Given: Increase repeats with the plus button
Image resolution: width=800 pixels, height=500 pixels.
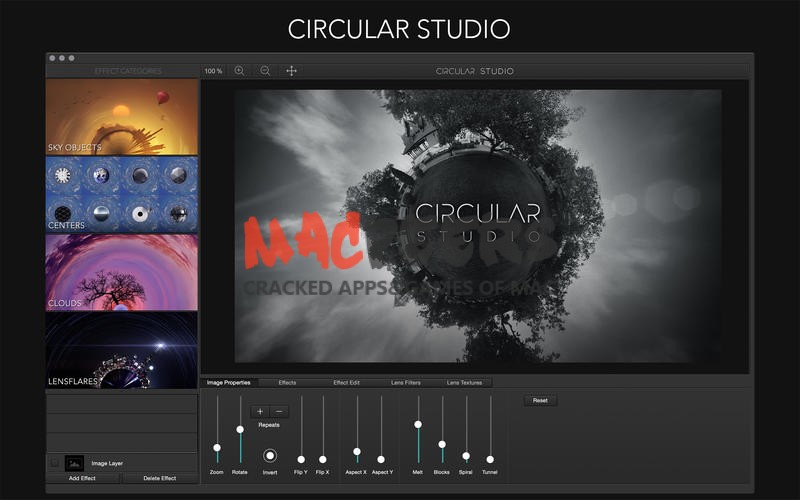Looking at the screenshot, I should (x=260, y=411).
